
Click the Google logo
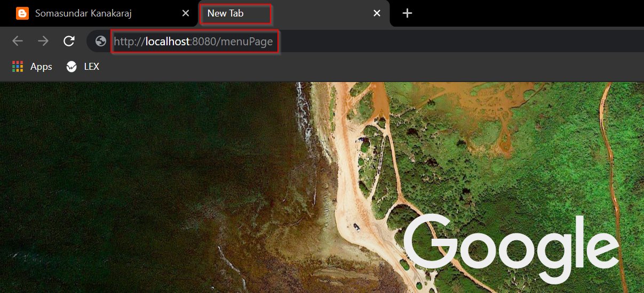511,249
